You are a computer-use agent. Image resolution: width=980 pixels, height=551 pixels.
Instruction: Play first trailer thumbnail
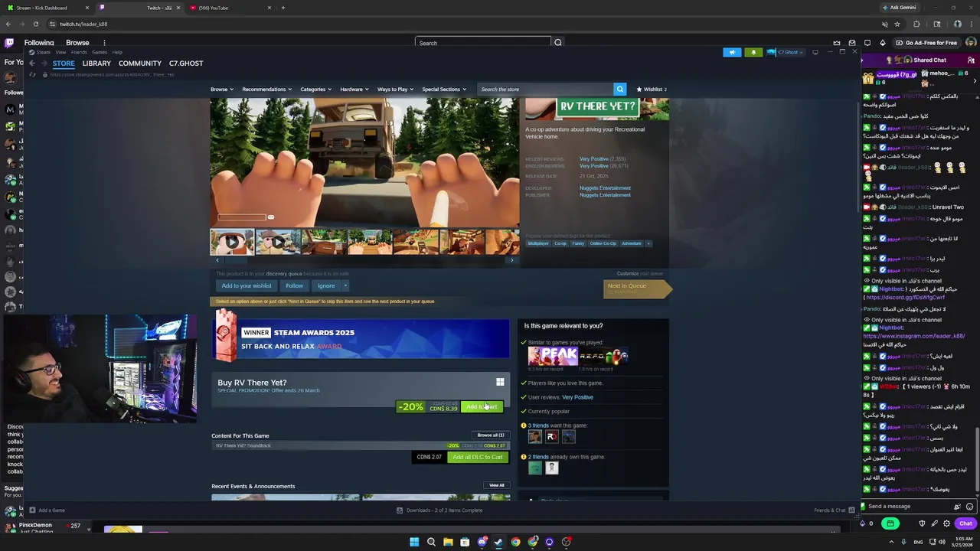click(232, 242)
